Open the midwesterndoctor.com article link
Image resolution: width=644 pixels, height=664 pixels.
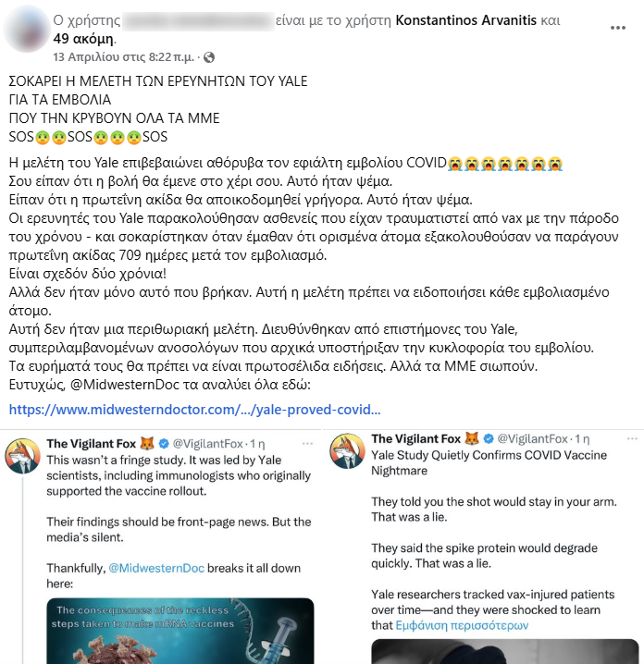point(195,410)
